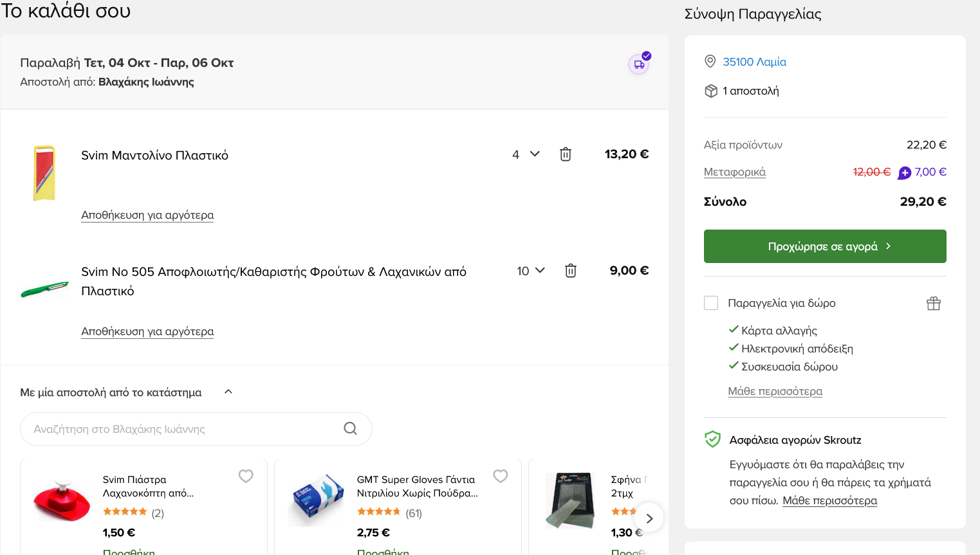Save Svim Μαντολίνο for later link
This screenshot has width=980, height=555.
[147, 215]
